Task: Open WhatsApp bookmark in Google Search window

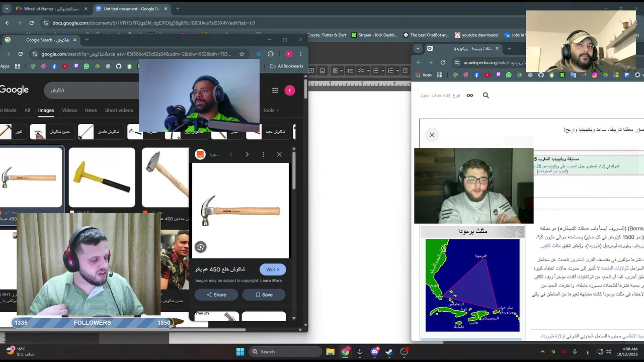Action: [x=87, y=66]
